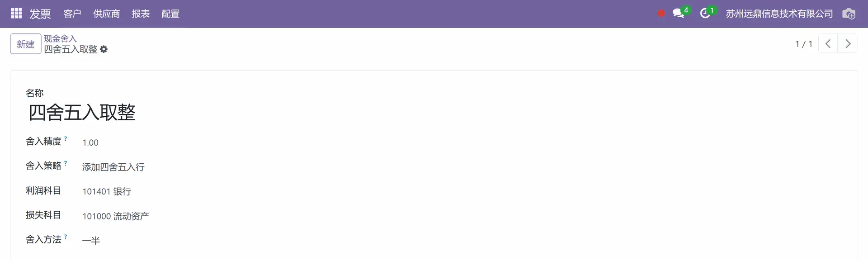
Task: Open the 客户 menu
Action: click(72, 14)
